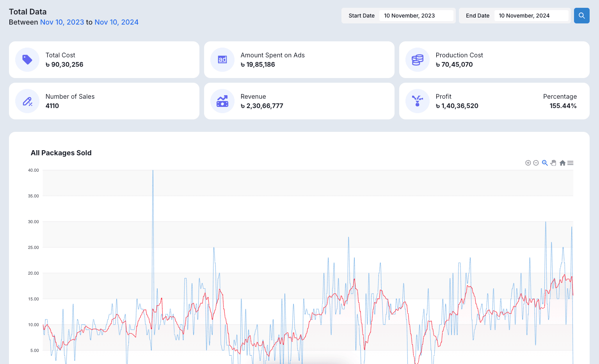Screen dimensions: 599x364
Task: Click the Number of Sales value 4110
Action: pyautogui.click(x=52, y=106)
